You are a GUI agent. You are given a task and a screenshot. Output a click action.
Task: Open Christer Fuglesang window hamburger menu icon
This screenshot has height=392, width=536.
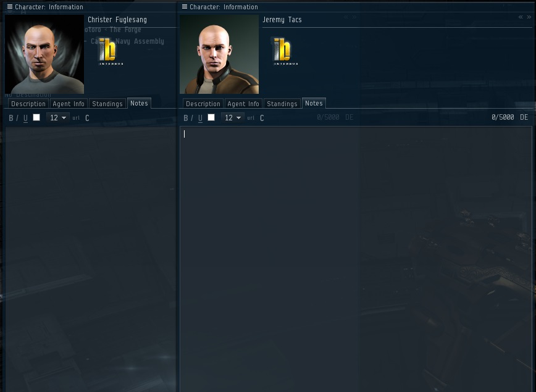[x=10, y=7]
